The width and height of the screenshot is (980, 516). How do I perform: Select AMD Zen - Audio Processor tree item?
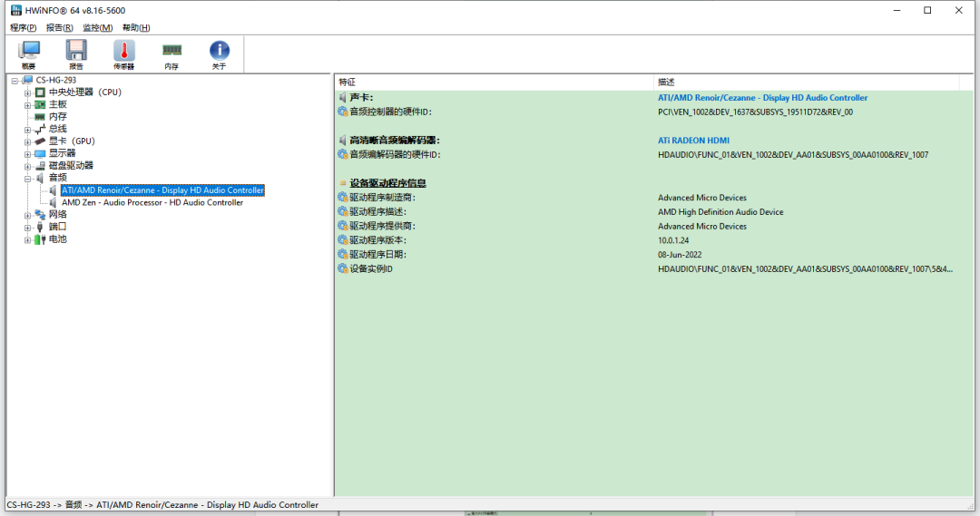(152, 202)
